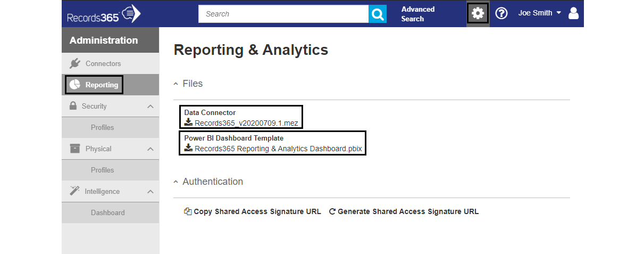This screenshot has height=254, width=644.
Task: Open the settings gear icon
Action: pos(478,13)
